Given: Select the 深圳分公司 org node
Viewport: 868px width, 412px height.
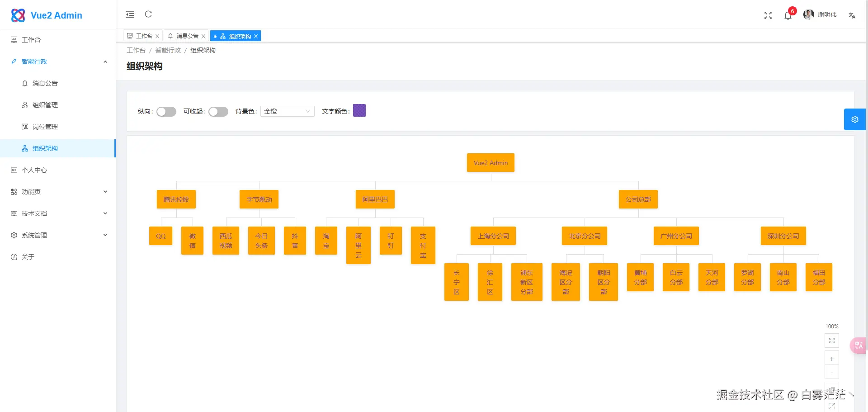Looking at the screenshot, I should click(783, 236).
